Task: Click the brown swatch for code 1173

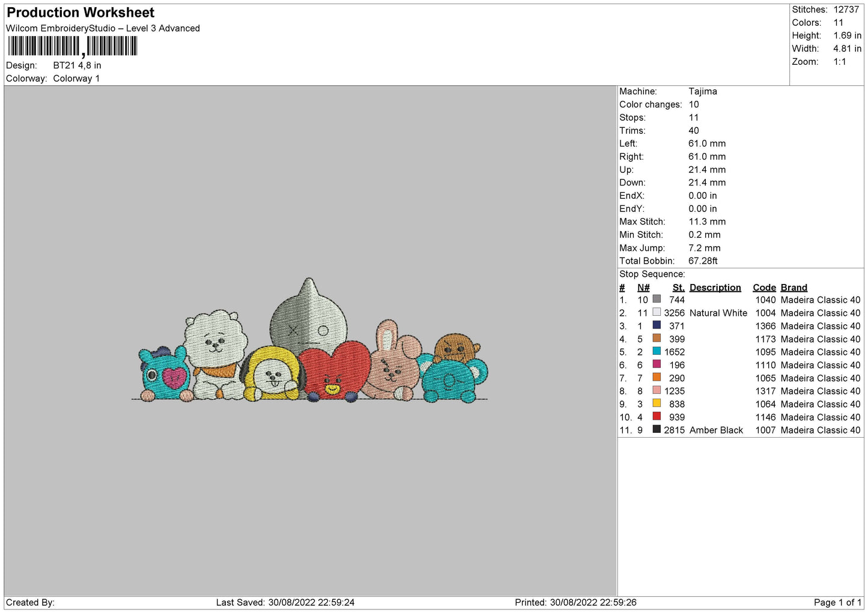Action: pos(657,338)
